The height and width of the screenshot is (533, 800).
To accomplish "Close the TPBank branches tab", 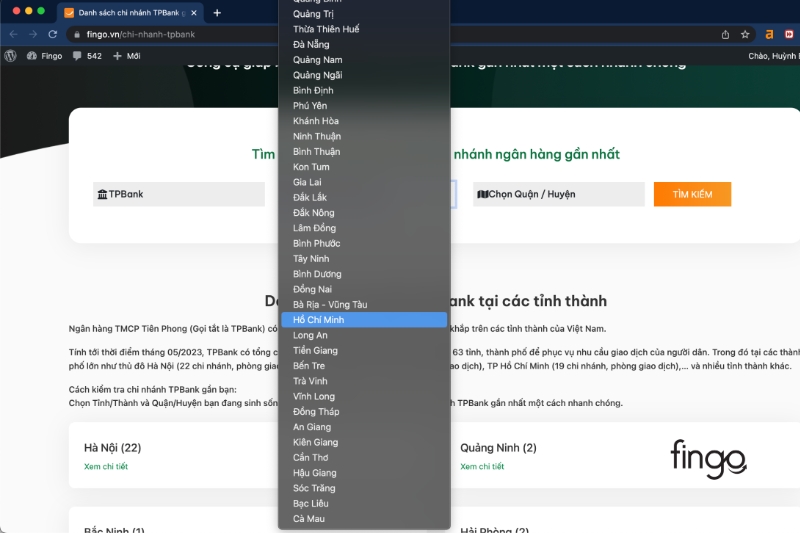I will [x=194, y=13].
